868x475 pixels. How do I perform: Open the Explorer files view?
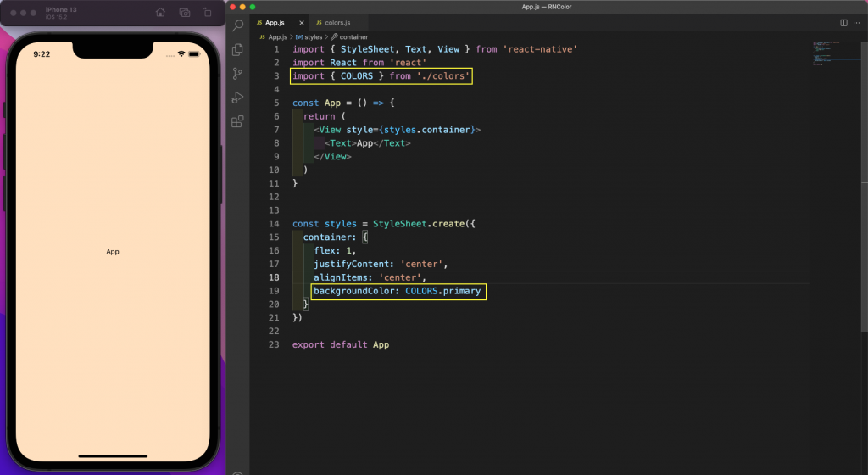pos(238,49)
